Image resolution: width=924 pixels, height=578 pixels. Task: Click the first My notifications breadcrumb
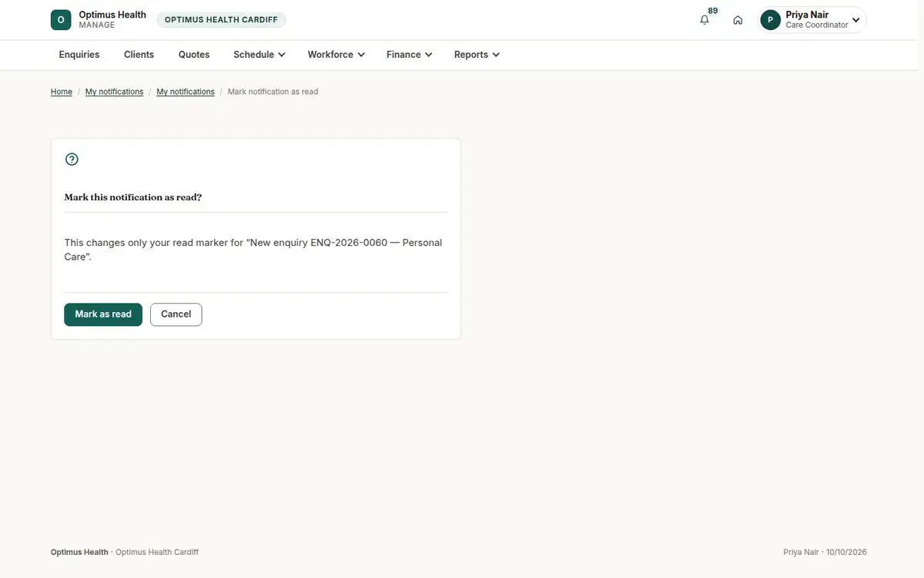(x=114, y=92)
